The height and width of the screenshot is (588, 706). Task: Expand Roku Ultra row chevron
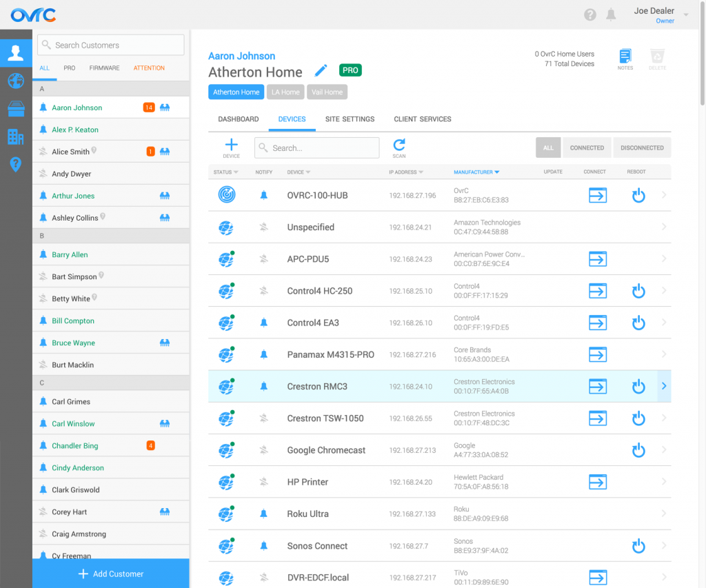[664, 514]
